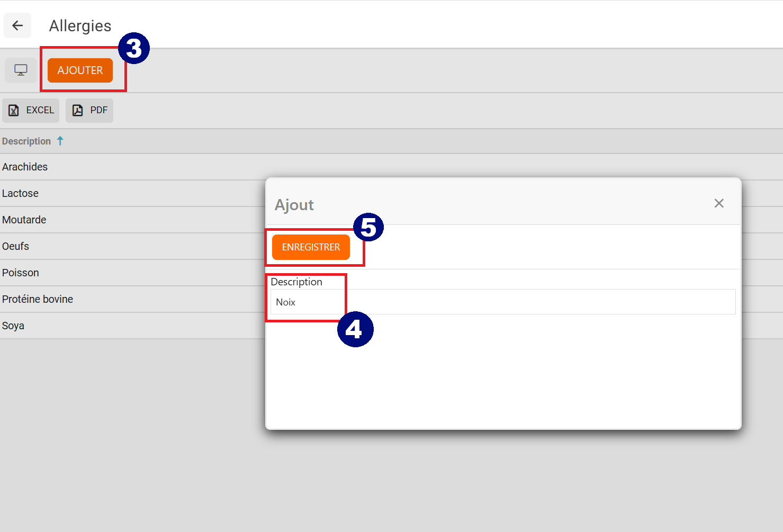Click the Description input field containing Noix
The width and height of the screenshot is (783, 532).
(502, 302)
